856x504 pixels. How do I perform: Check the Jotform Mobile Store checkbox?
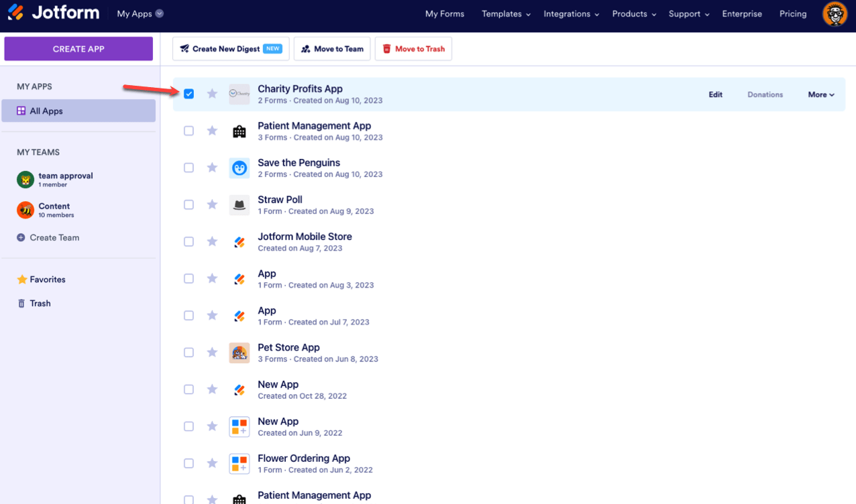tap(189, 241)
